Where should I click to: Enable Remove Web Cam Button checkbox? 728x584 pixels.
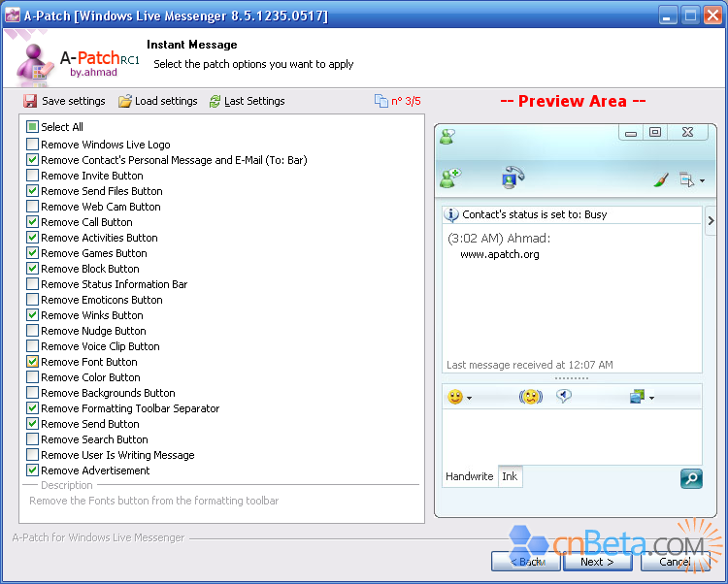32,207
